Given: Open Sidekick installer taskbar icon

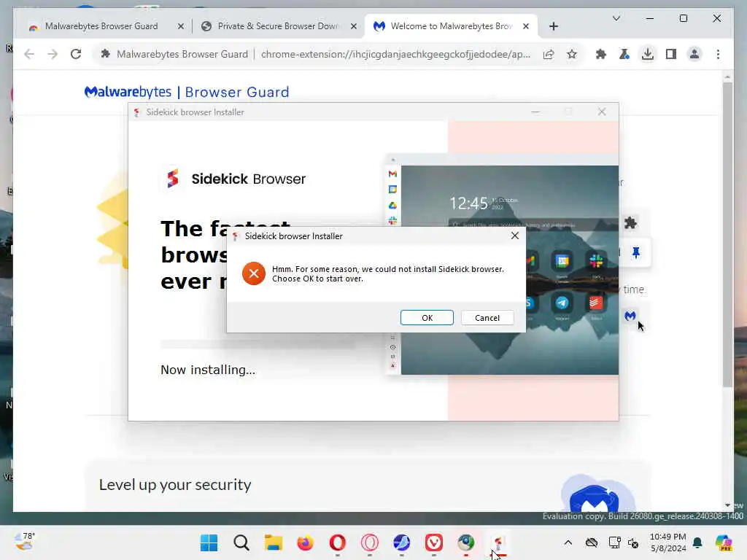Looking at the screenshot, I should (498, 542).
